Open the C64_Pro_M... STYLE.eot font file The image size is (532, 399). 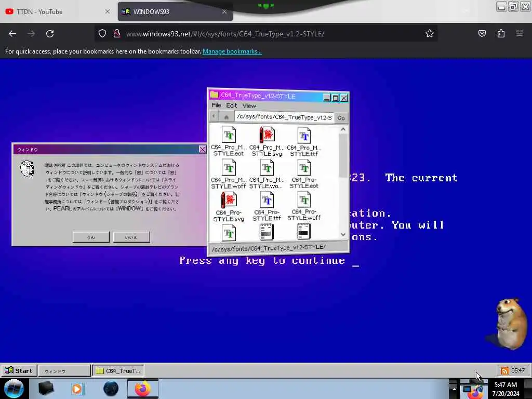[x=229, y=141]
